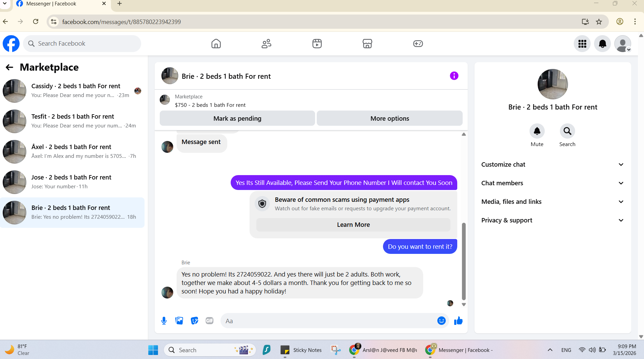
Task: Expand the Chat members section
Action: click(553, 183)
